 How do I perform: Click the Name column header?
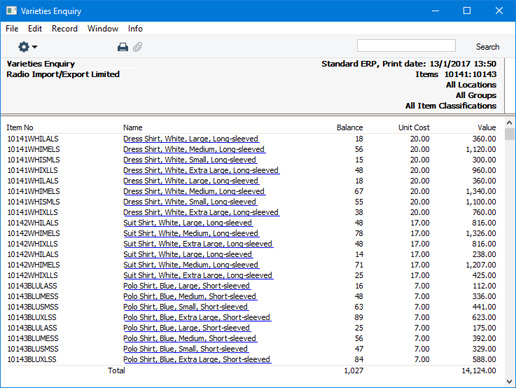(x=133, y=128)
